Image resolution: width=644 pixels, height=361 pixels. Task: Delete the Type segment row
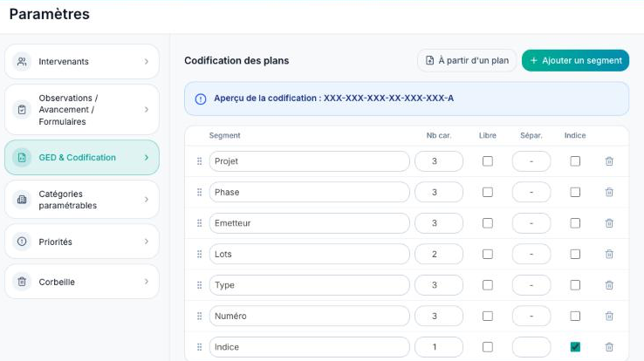pyautogui.click(x=609, y=285)
